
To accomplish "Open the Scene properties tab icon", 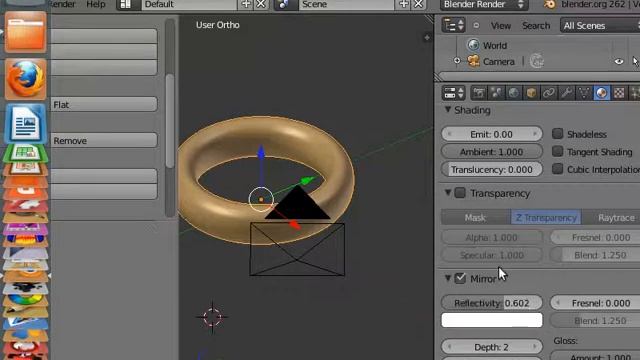I will tap(496, 93).
